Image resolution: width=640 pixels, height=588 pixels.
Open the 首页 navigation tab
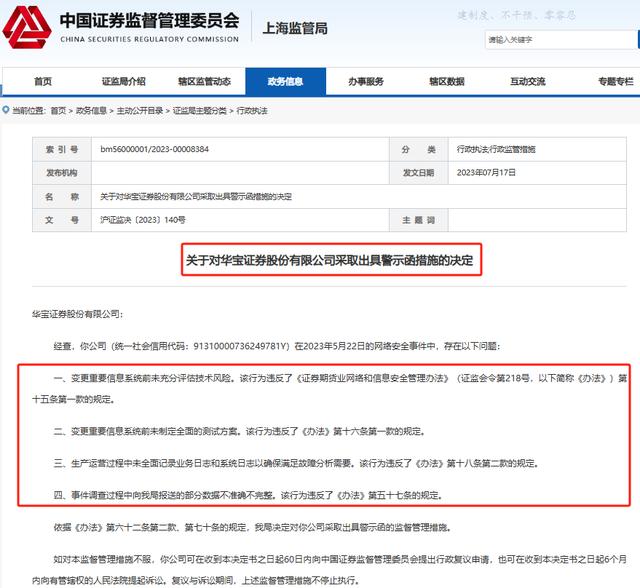coord(42,81)
